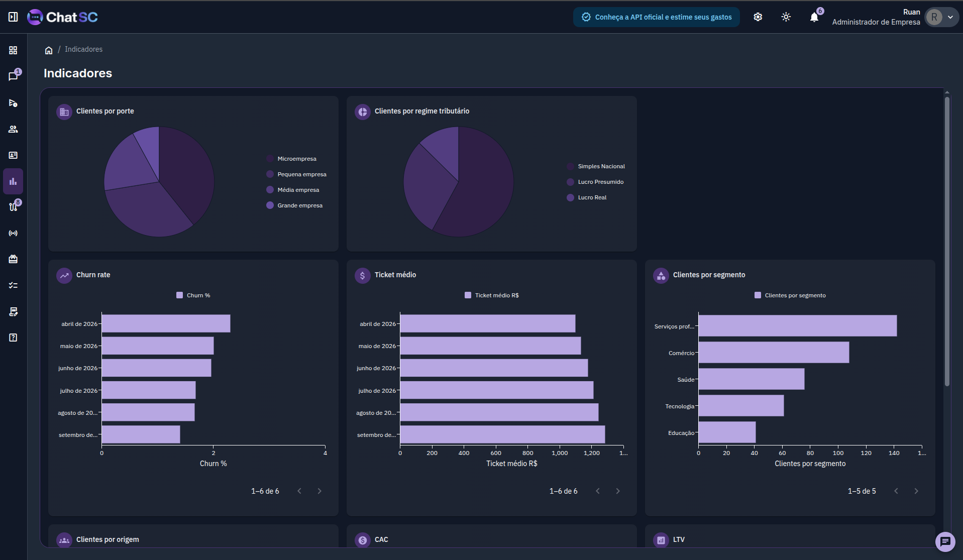
Task: Open chats icon with badge 1
Action: 13,76
